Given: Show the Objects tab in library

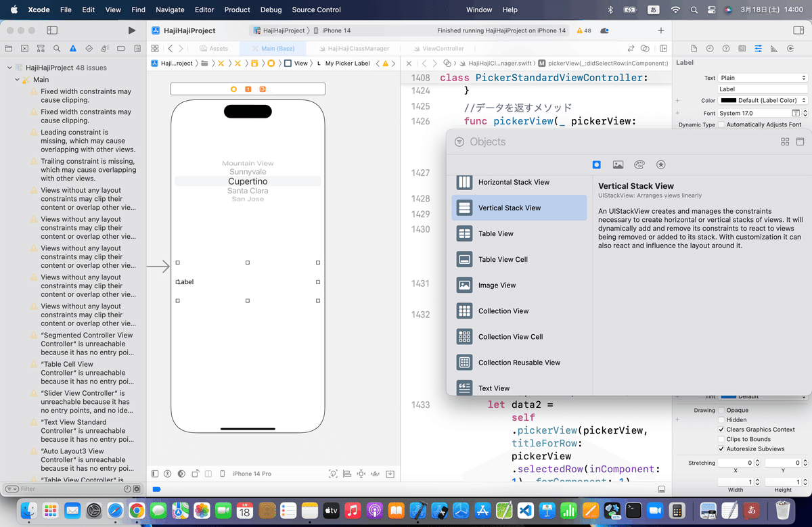Looking at the screenshot, I should [x=596, y=164].
